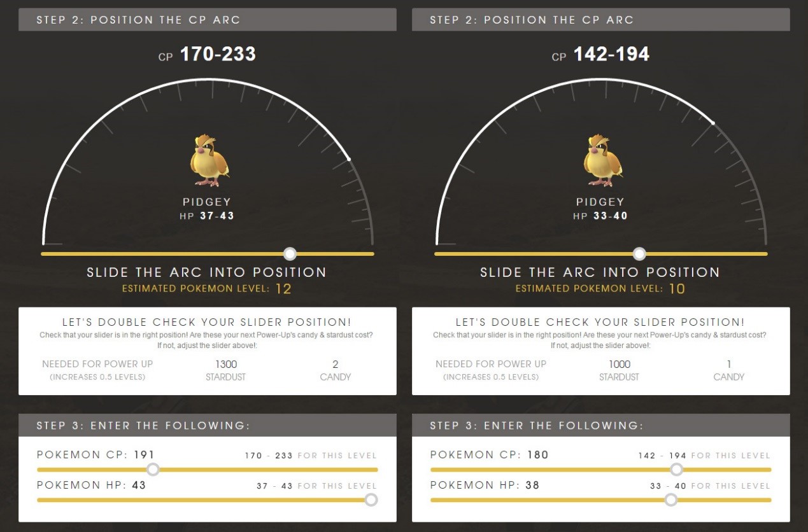Click the left Step 3 header bar
Viewport: 808px width, 532px height.
point(208,425)
